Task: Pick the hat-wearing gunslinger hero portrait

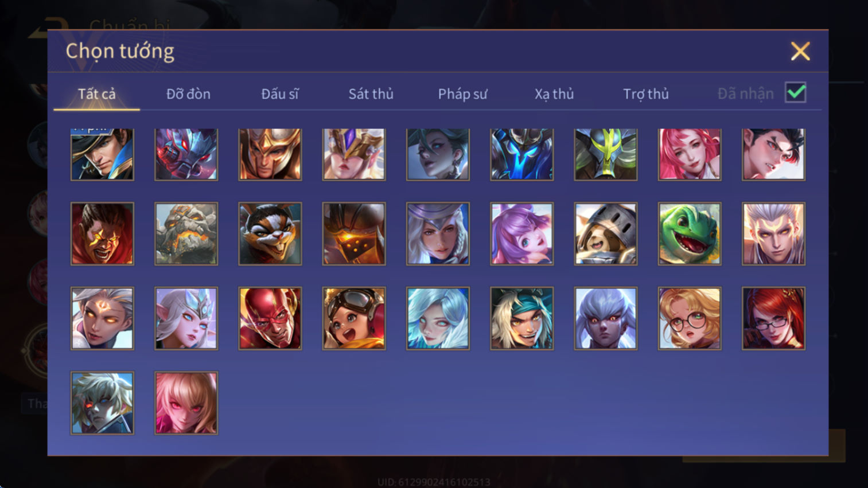Action: [102, 154]
